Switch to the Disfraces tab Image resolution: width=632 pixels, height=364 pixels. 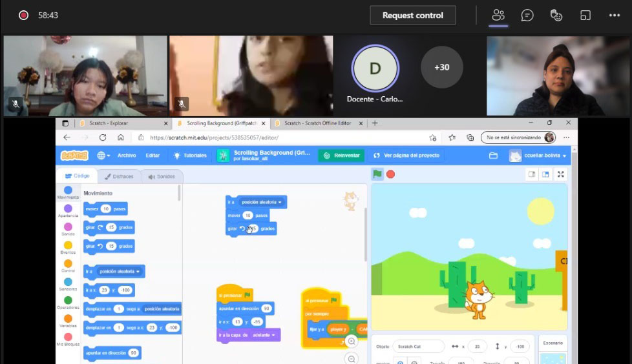(x=118, y=176)
